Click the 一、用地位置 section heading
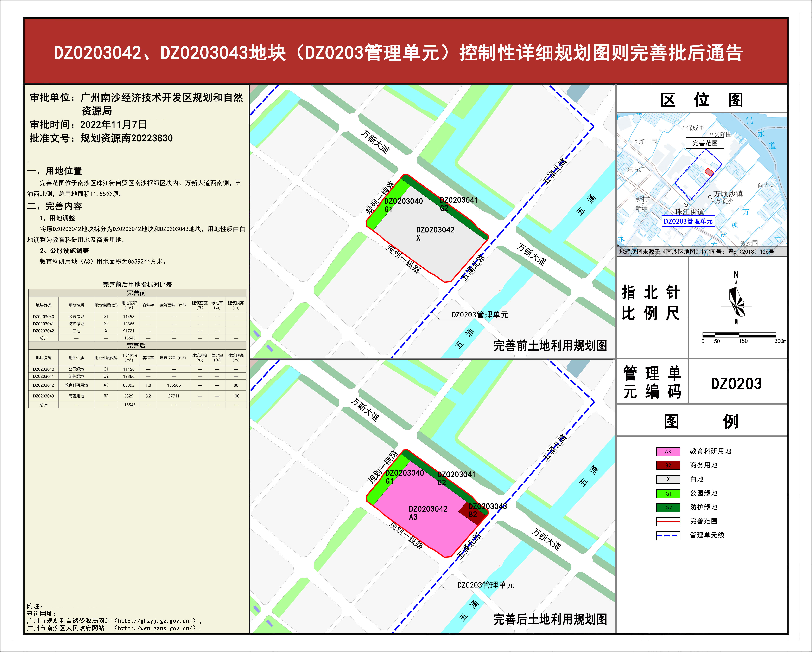812x652 pixels. click(x=55, y=171)
